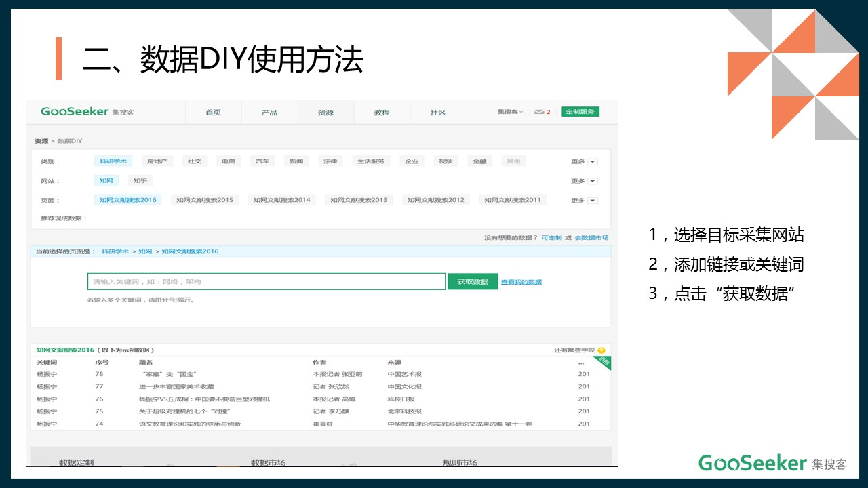Select page 知网文献搜索2013

(359, 200)
